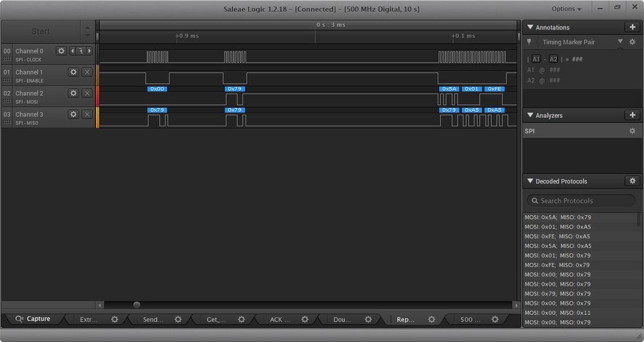Switch to the Dou... tab

click(x=342, y=319)
